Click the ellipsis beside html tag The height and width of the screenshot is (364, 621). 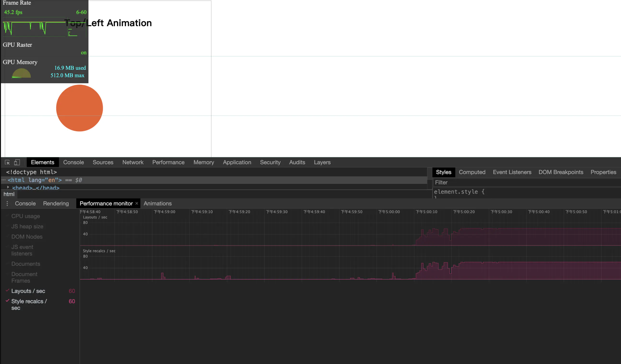pos(3,180)
